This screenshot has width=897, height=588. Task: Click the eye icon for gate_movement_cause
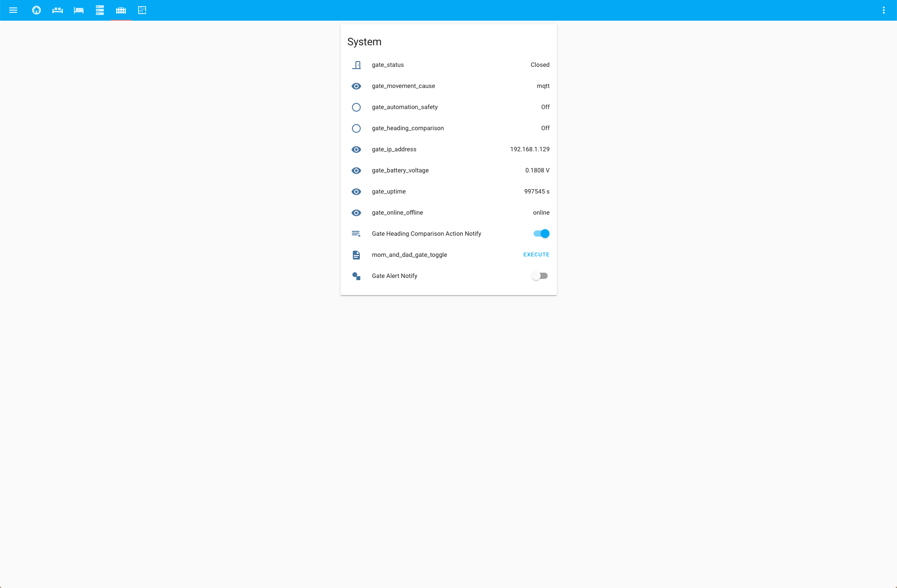356,86
